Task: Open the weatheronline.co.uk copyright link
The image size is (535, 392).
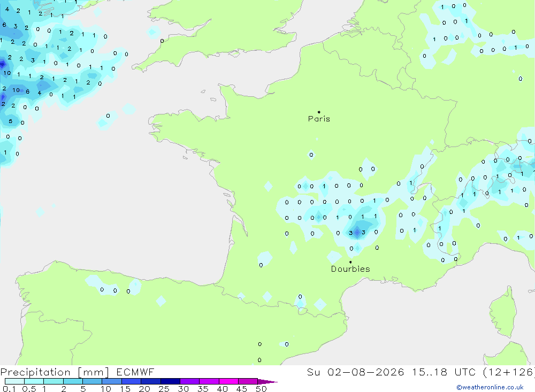Action: click(490, 387)
